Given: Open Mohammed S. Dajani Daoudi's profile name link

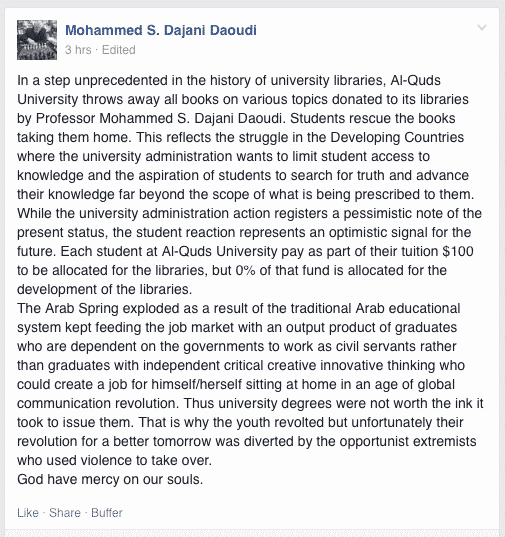Looking at the screenshot, I should (161, 30).
